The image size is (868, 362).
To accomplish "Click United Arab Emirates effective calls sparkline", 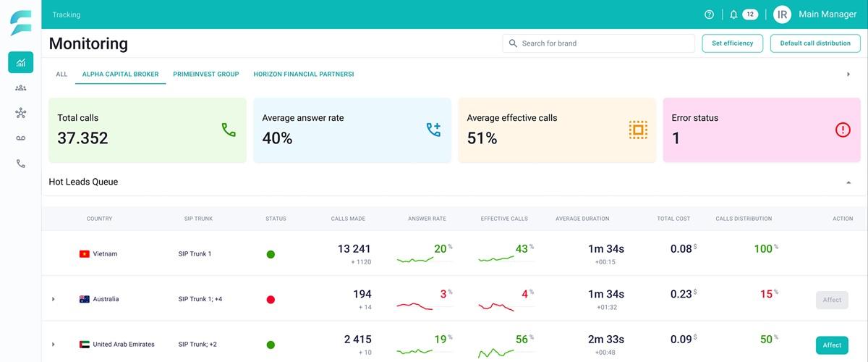I will tap(496, 352).
